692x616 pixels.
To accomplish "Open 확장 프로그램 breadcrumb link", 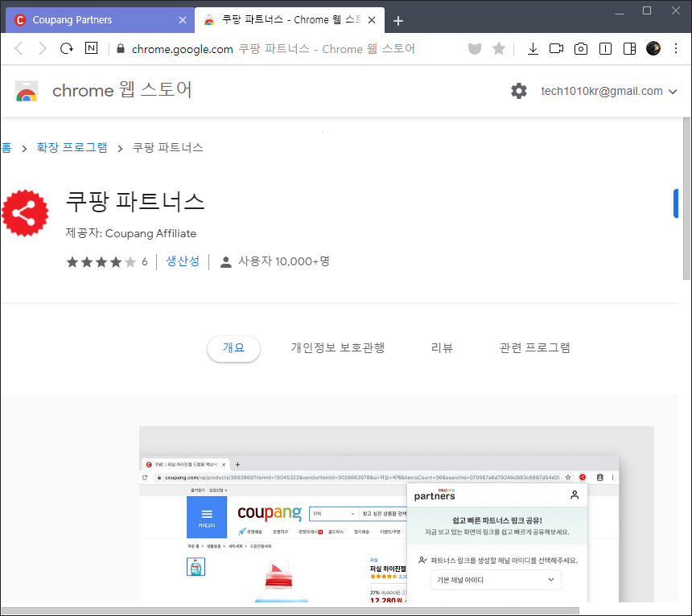I will click(x=72, y=148).
